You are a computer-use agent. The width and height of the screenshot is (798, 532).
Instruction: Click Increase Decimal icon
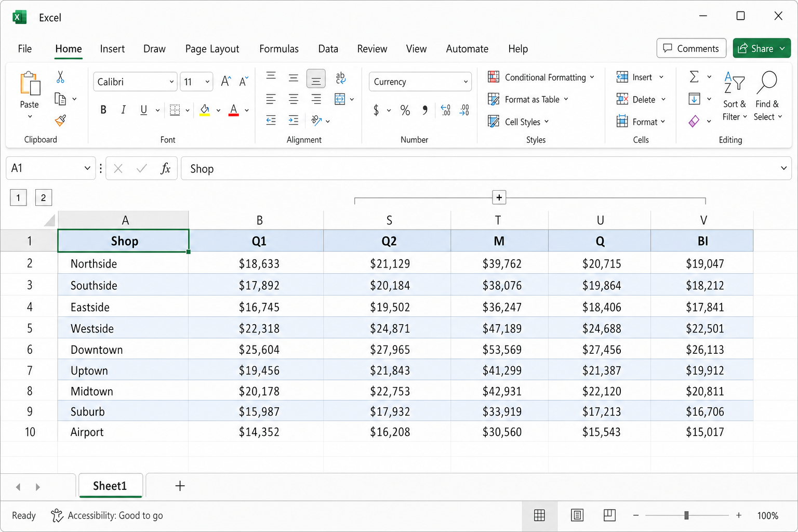446,110
